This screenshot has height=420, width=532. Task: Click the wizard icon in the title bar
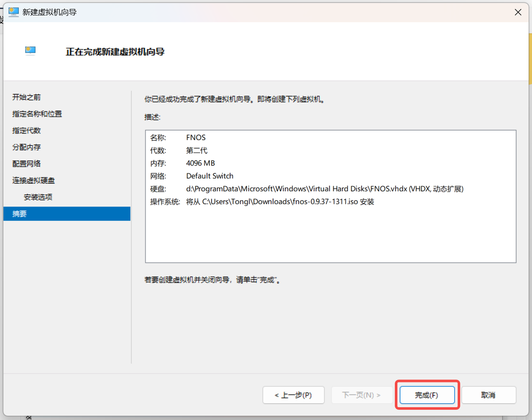click(14, 12)
